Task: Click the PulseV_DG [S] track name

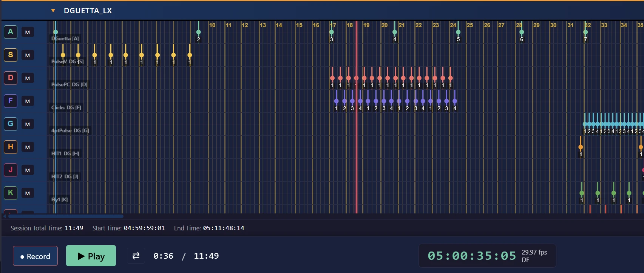Action: [68, 61]
